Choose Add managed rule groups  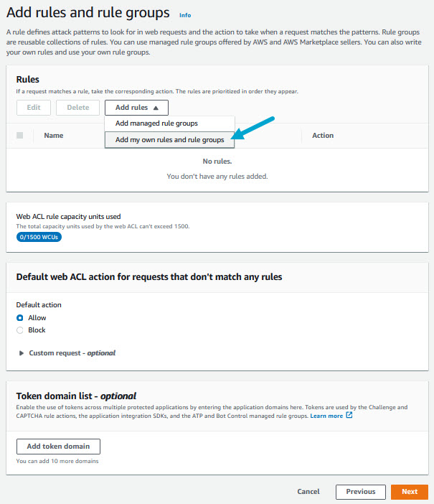(156, 123)
